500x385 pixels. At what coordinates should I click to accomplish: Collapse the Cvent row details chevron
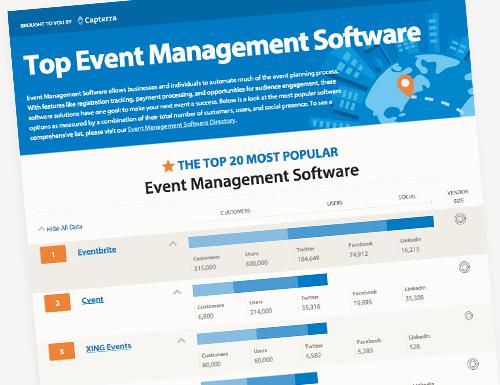click(177, 293)
